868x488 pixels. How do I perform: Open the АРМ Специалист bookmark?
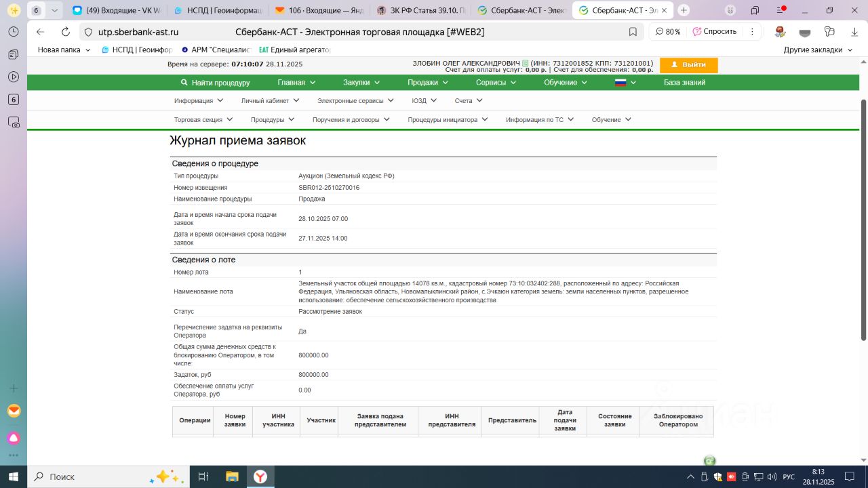(216, 50)
